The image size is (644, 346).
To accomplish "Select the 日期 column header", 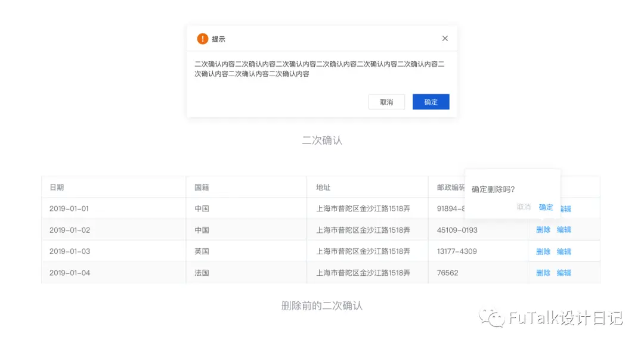I will pos(57,188).
